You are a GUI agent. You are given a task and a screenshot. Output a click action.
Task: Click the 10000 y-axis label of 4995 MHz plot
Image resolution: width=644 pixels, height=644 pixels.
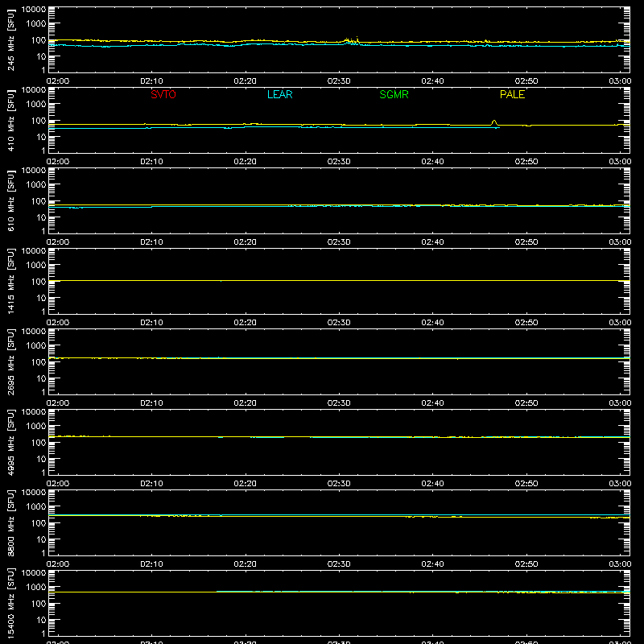click(x=34, y=412)
